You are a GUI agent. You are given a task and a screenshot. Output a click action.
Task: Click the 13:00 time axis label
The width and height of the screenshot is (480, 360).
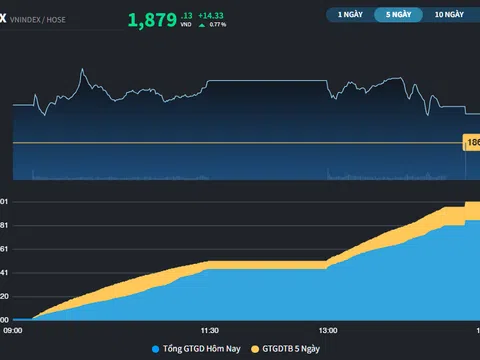coord(328,331)
